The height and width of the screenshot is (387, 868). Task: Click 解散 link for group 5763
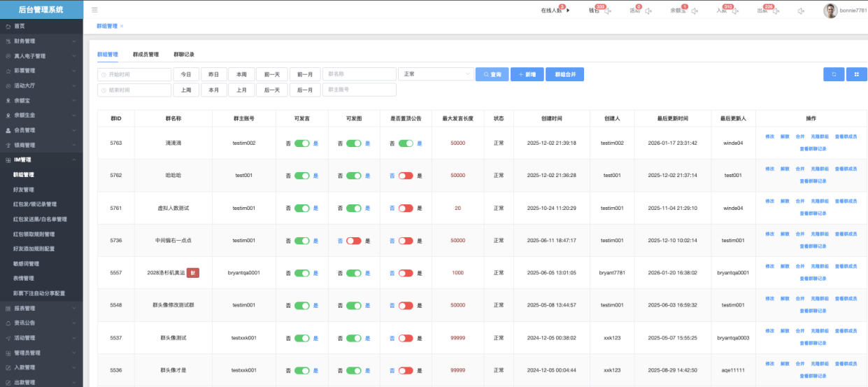785,136
